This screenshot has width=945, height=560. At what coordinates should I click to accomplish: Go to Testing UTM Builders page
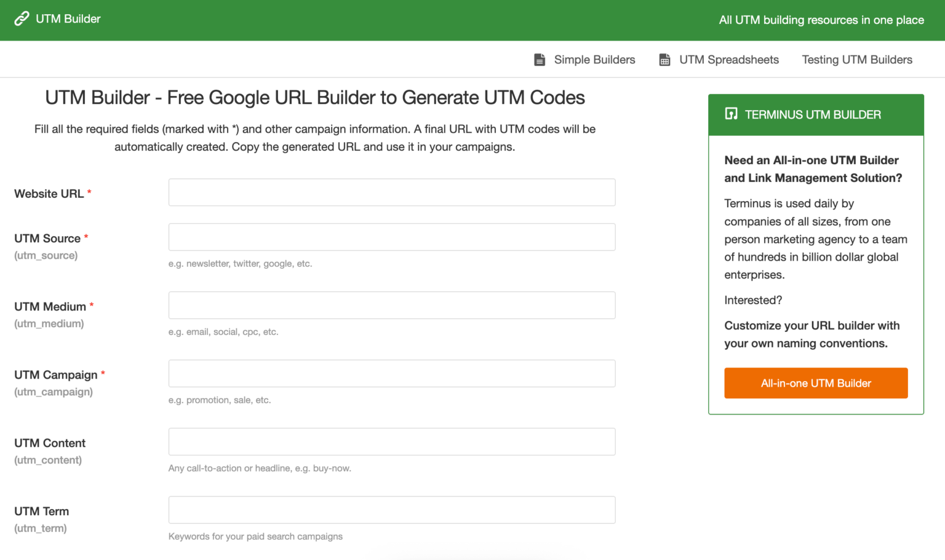[x=856, y=60]
